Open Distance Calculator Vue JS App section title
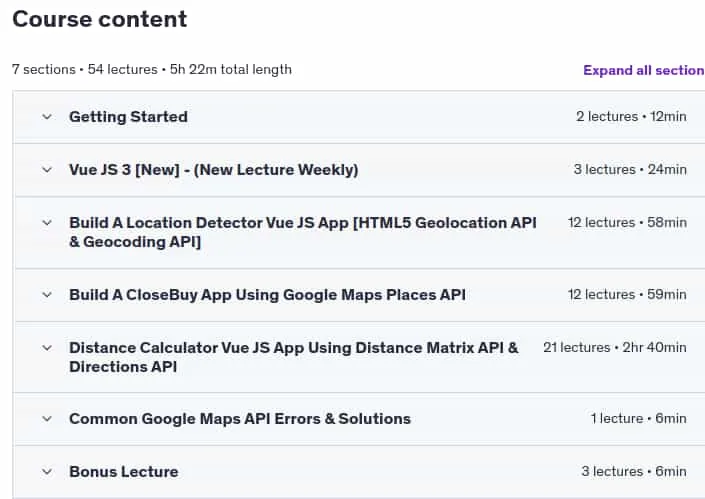Screen dimensions: 705x499 tap(294, 357)
